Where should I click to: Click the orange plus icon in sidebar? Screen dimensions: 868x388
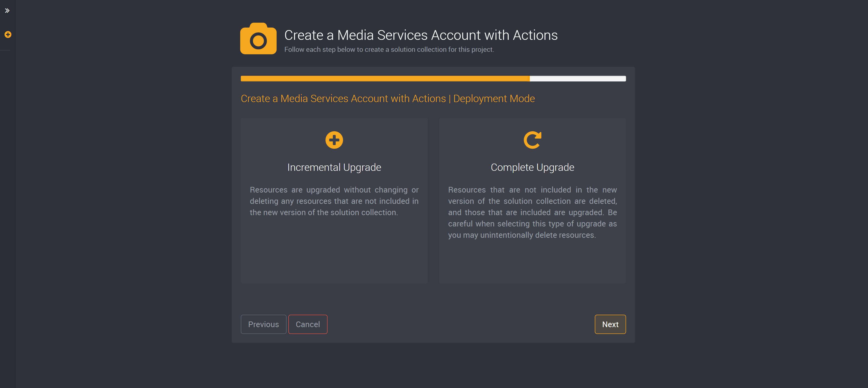coord(8,34)
